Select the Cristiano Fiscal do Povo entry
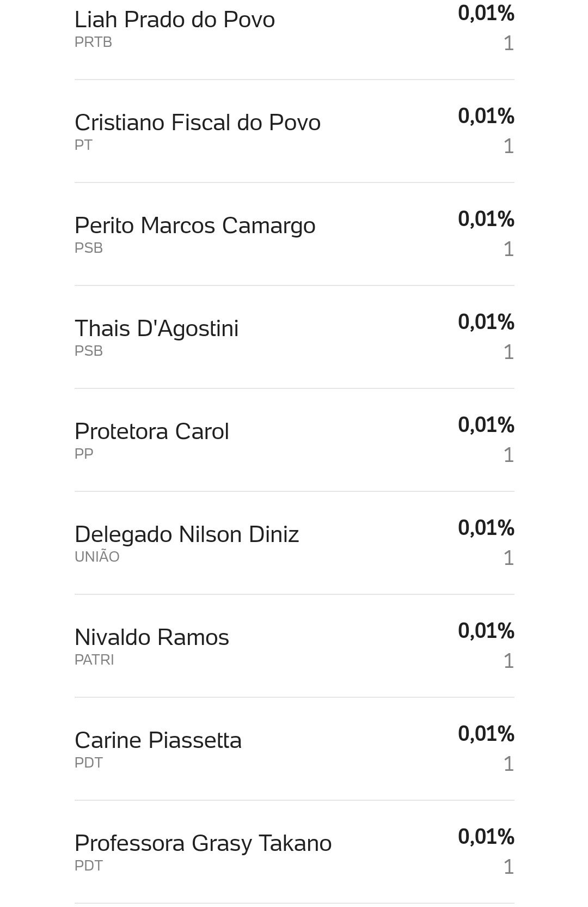Viewport: 588px width, 907px height. (x=294, y=131)
